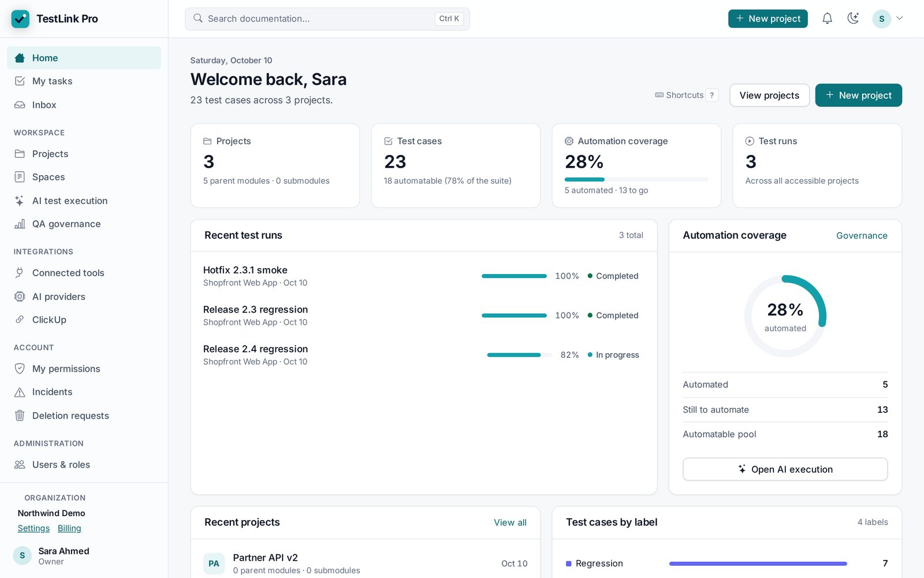The width and height of the screenshot is (924, 578).
Task: Click the View projects button
Action: 769,95
